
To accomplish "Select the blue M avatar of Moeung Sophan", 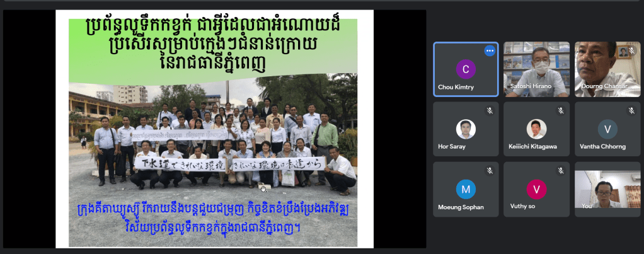I will [466, 189].
